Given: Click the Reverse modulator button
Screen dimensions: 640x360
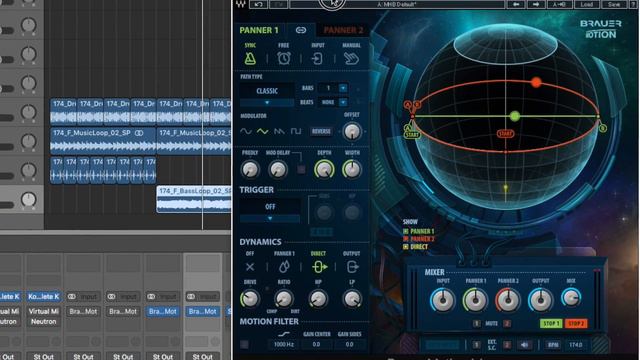Looking at the screenshot, I should [321, 131].
